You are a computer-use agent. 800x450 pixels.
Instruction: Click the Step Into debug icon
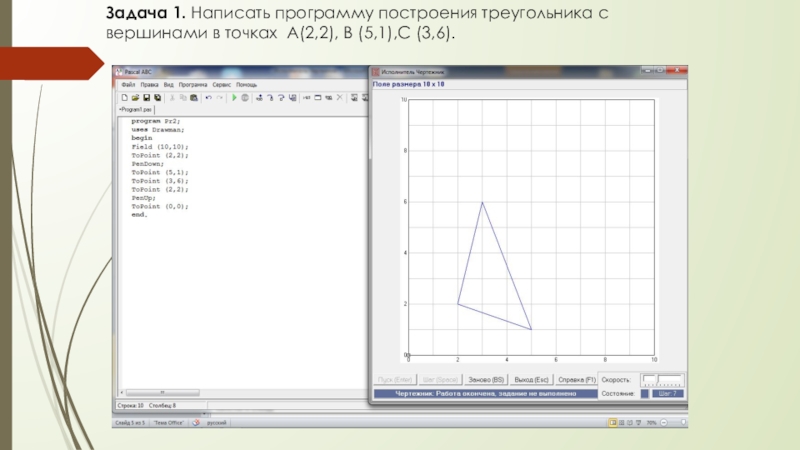pyautogui.click(x=259, y=97)
